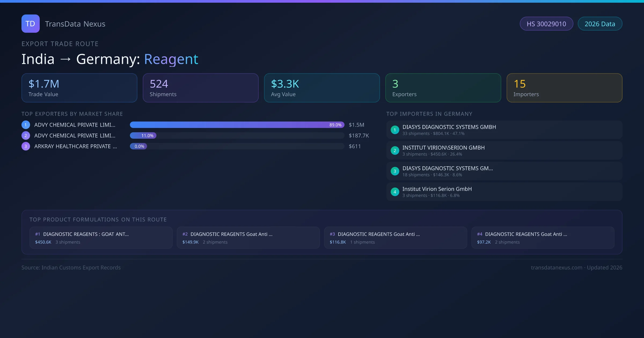Click importer rank 1 green badge
The width and height of the screenshot is (644, 338).
(395, 130)
